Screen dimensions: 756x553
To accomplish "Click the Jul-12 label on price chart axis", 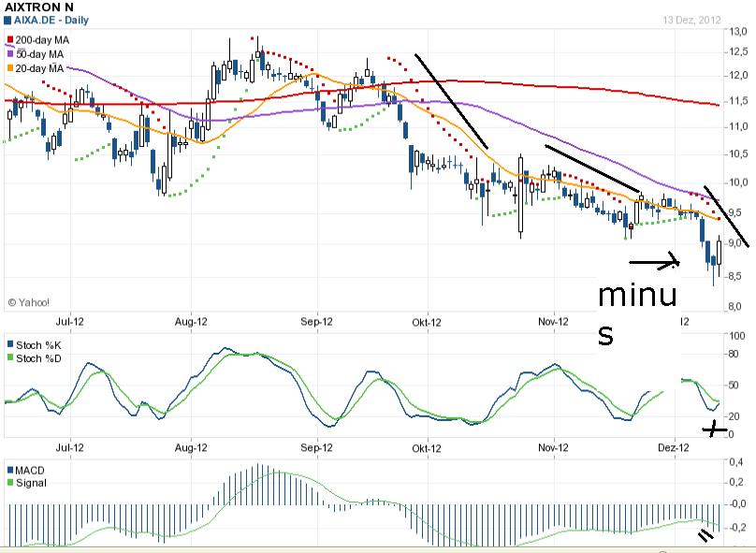I will [x=69, y=322].
